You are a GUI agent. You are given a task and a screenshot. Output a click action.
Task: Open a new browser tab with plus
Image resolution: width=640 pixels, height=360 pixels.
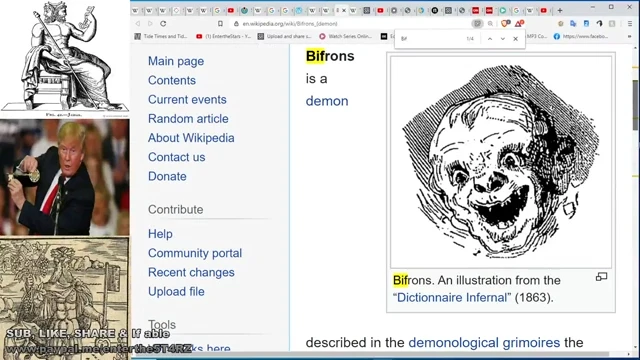560,11
